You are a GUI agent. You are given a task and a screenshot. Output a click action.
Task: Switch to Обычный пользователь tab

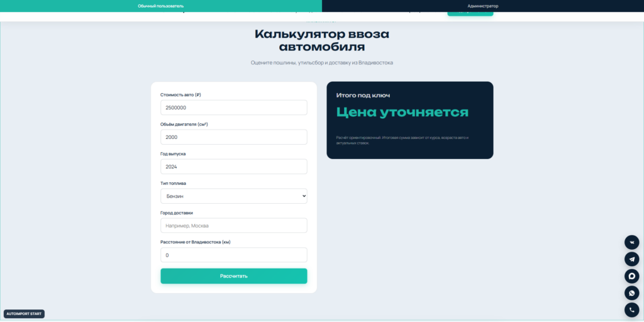pos(161,6)
